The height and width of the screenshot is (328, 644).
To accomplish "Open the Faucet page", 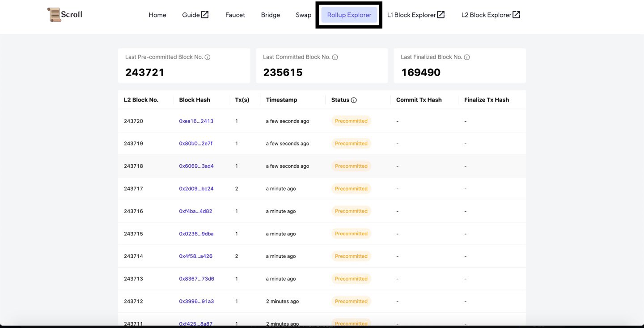I will [235, 15].
